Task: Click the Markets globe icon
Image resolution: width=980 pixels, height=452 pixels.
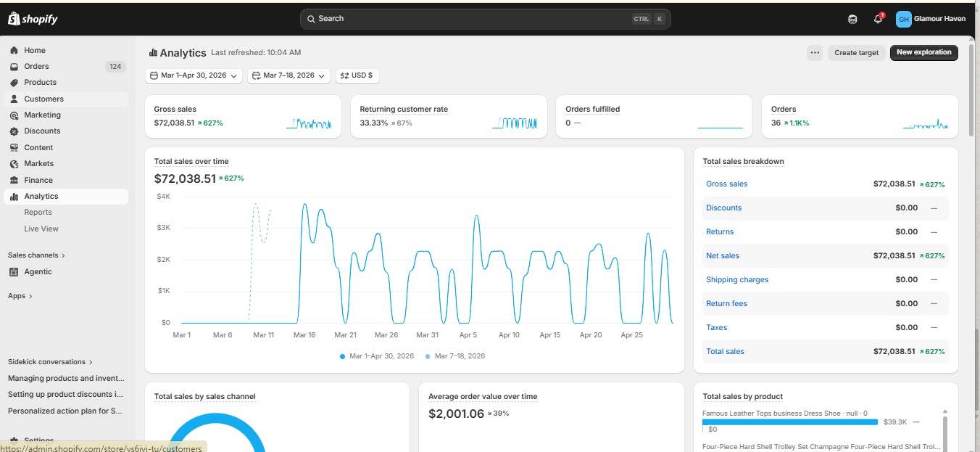Action: pos(14,164)
